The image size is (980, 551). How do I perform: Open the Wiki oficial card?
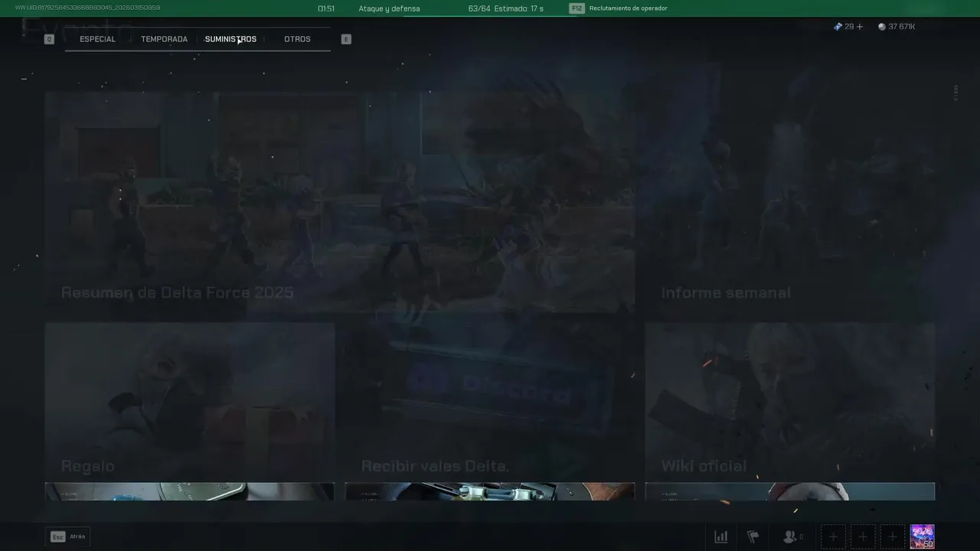click(x=789, y=400)
